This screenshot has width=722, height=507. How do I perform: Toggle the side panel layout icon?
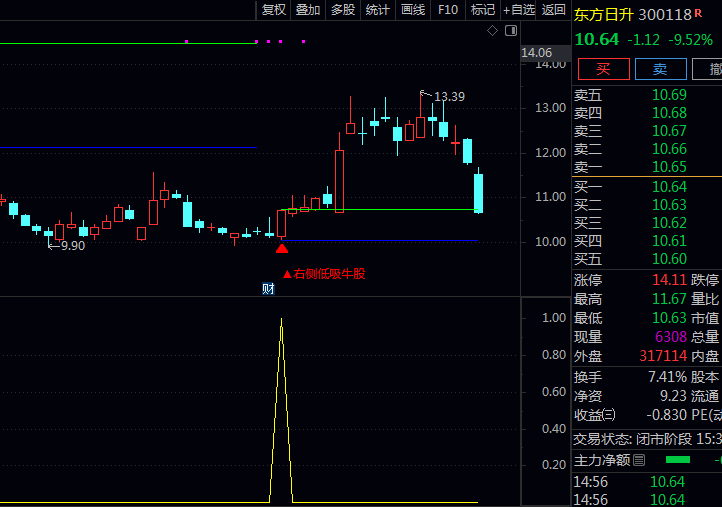coord(511,31)
